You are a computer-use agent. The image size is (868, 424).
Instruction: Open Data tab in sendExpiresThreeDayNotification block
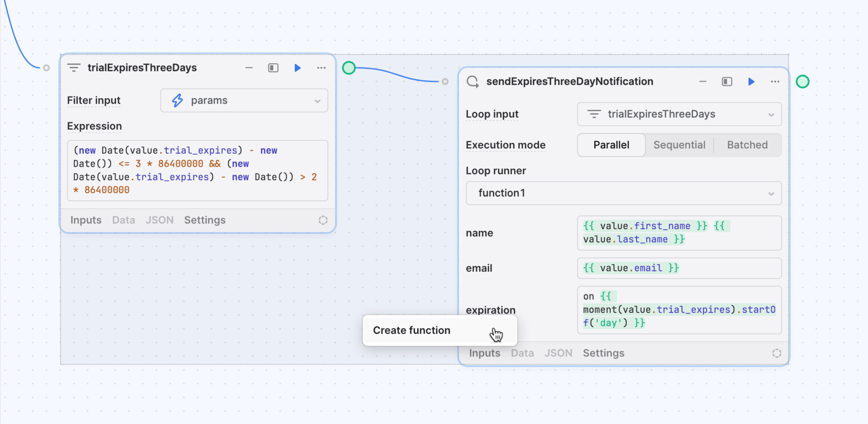point(522,353)
